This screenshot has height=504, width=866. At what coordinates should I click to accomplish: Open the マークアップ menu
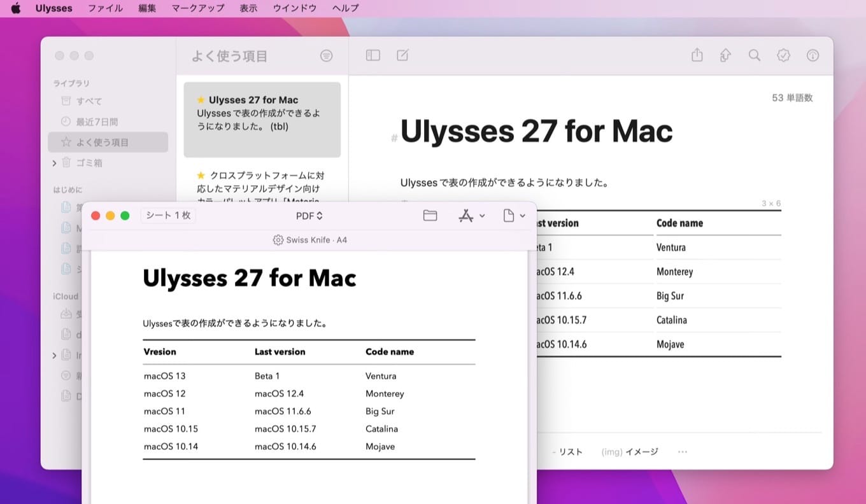tap(196, 8)
